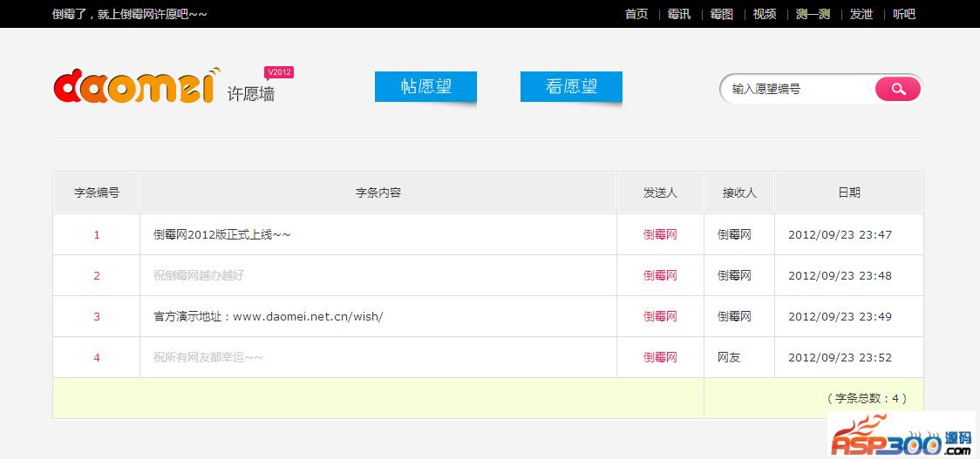The width and height of the screenshot is (980, 459).
Task: Navigate to the 发泄 page
Action: (861, 14)
